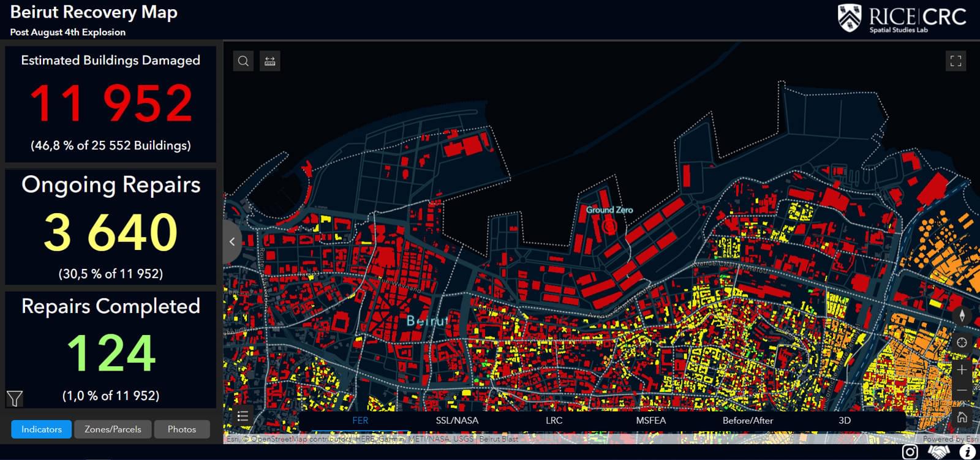Collapse the left indicators side panel
Viewport: 980px width, 460px height.
(232, 241)
